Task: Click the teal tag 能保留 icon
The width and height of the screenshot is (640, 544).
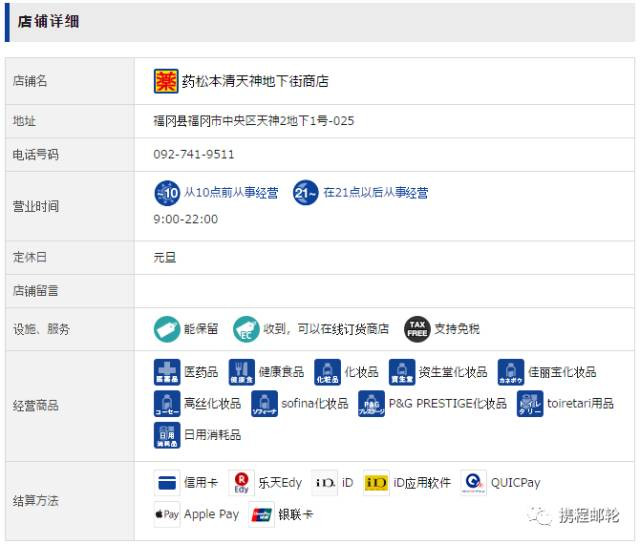Action: click(x=167, y=329)
